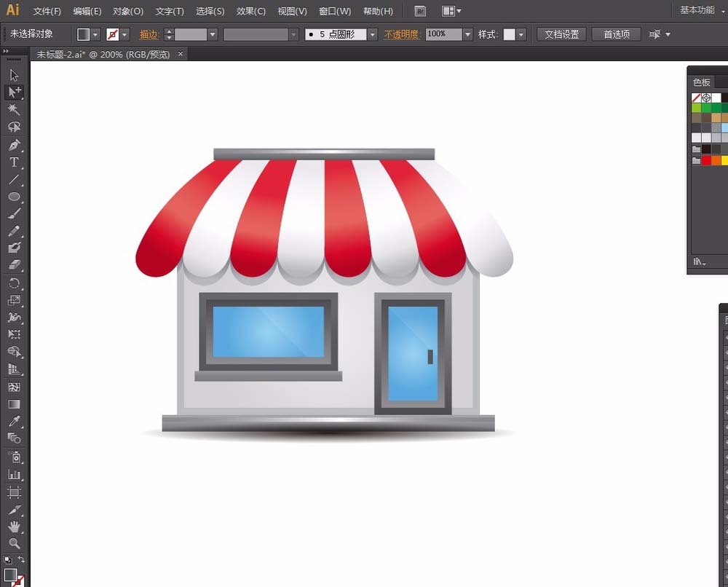
Task: Select the Type tool
Action: coord(14,162)
